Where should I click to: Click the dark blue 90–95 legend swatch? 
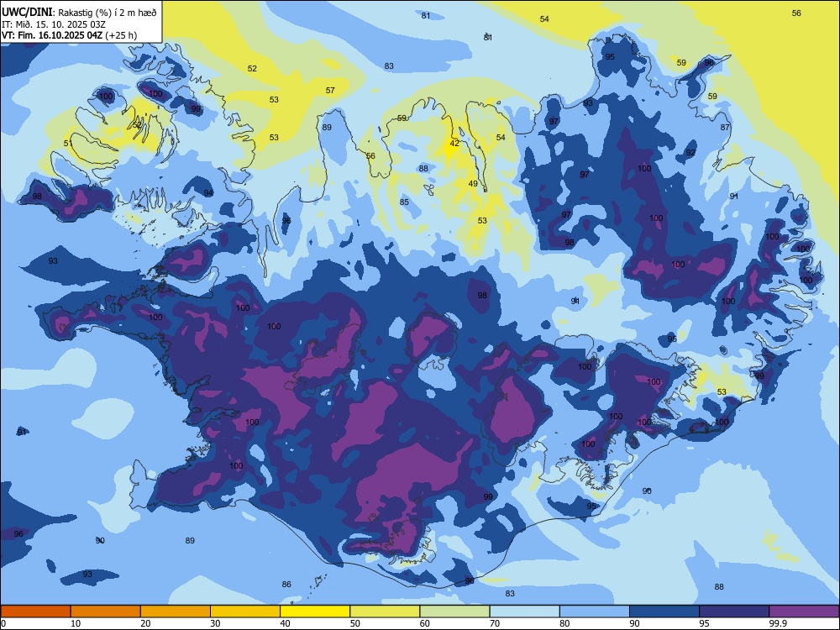[x=664, y=612]
